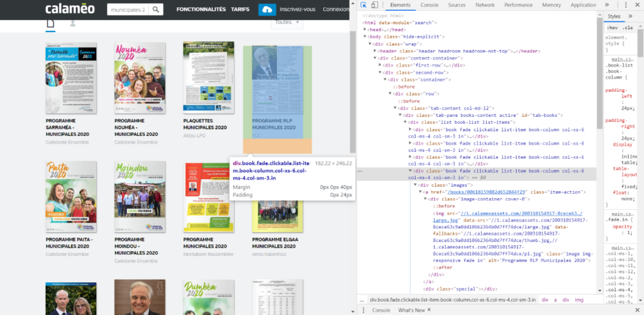The height and width of the screenshot is (315, 644).
Task: Select the 'img' breadcrumb in Elements
Action: point(579,300)
